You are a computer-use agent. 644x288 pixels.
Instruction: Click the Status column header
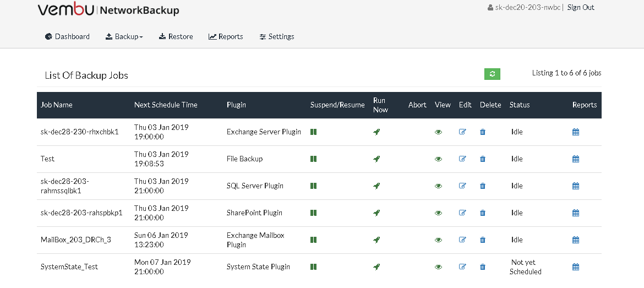pos(520,105)
